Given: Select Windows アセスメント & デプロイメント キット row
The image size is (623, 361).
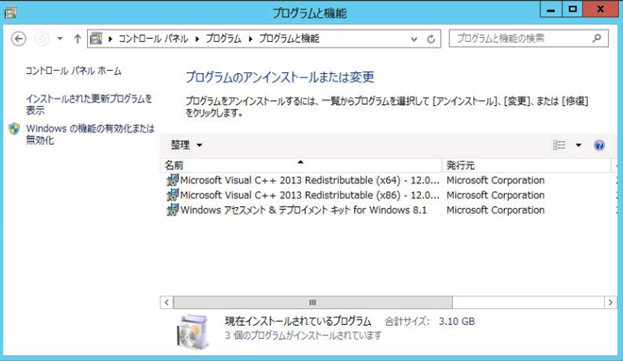Looking at the screenshot, I should coord(388,210).
